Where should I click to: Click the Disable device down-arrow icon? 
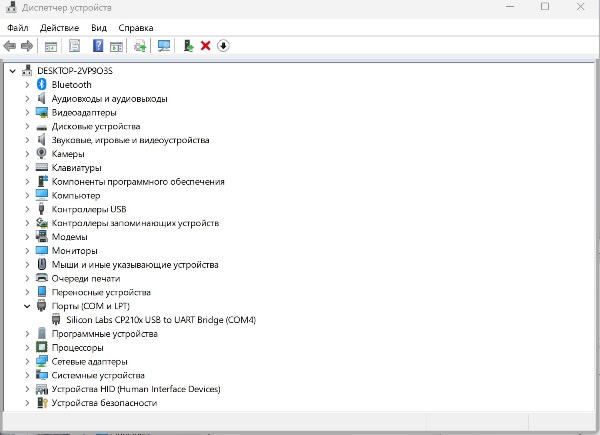[222, 46]
